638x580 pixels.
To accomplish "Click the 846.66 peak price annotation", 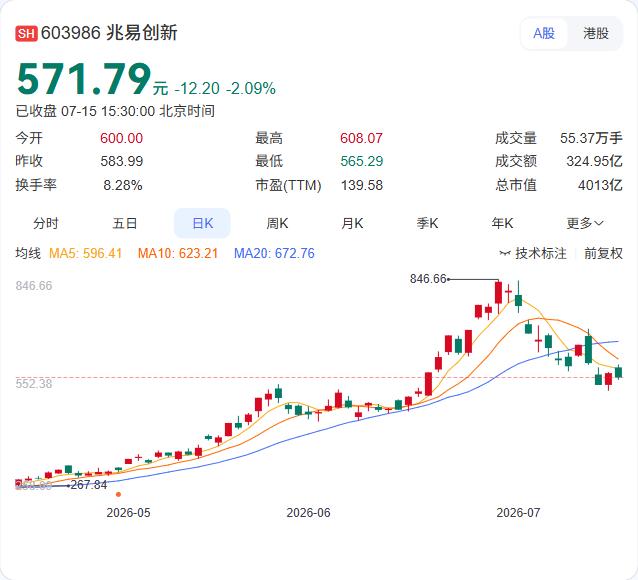I will click(428, 279).
